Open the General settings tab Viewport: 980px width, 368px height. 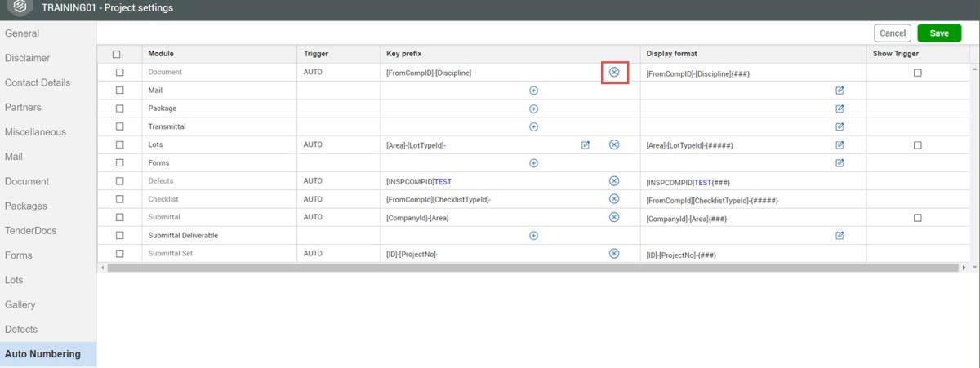(22, 33)
